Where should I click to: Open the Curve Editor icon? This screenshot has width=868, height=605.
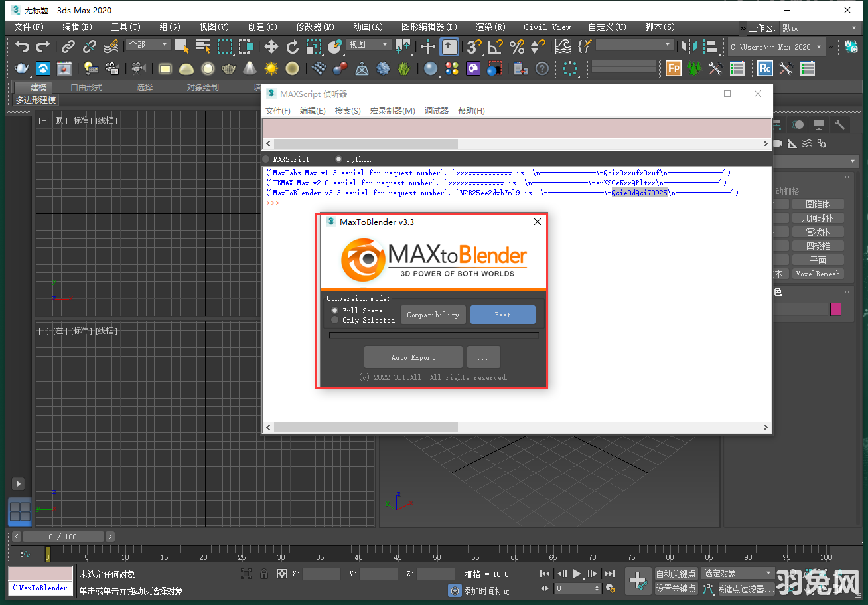[563, 46]
